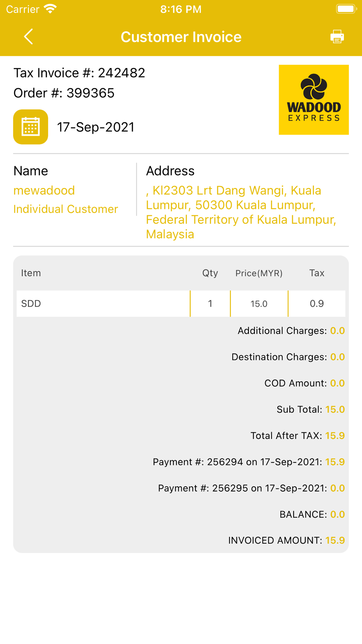Image resolution: width=362 pixels, height=644 pixels.
Task: Select the SDD item cell
Action: 103,304
